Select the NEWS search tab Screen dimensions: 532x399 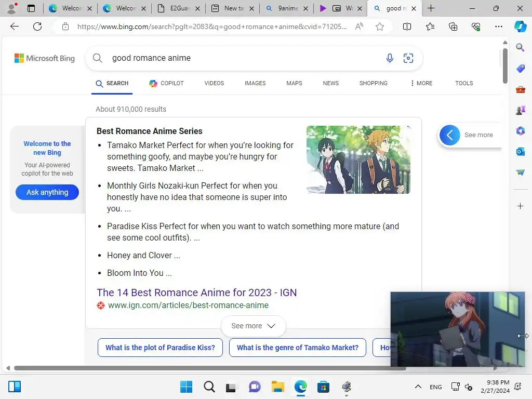click(x=331, y=83)
